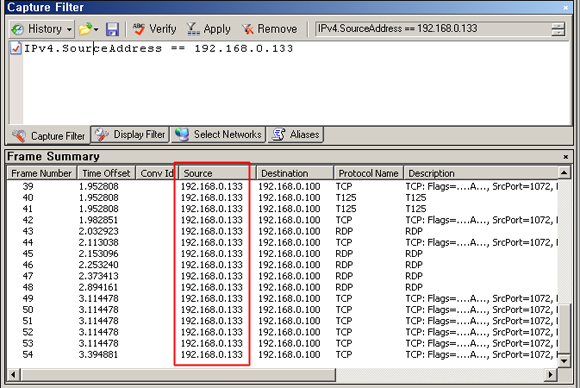Screen dimensions: 580x388
Task: Sort by Destination column header
Action: coord(295,173)
